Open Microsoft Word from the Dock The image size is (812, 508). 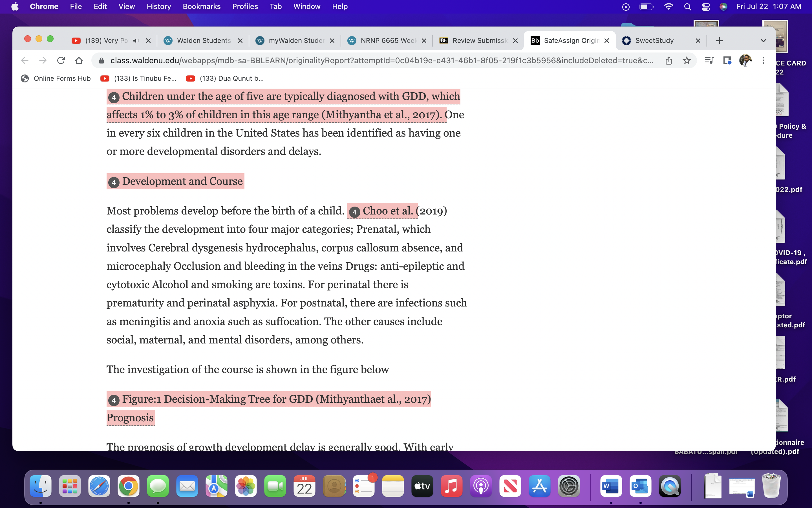611,486
